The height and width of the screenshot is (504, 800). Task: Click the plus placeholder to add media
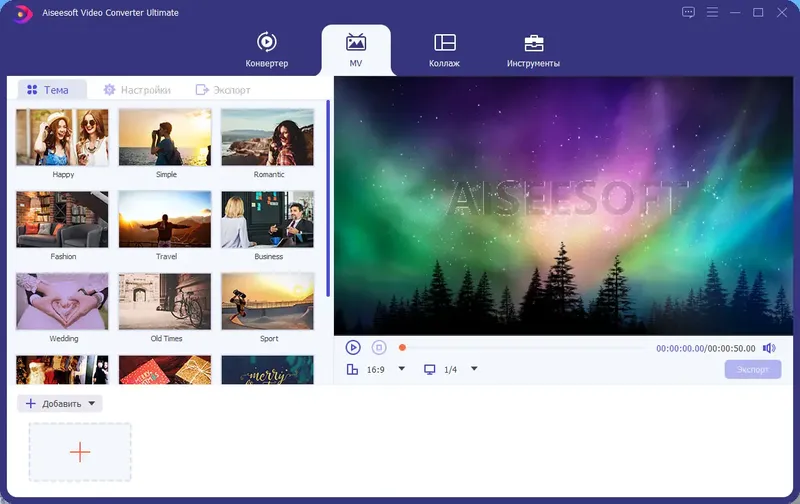tap(80, 452)
